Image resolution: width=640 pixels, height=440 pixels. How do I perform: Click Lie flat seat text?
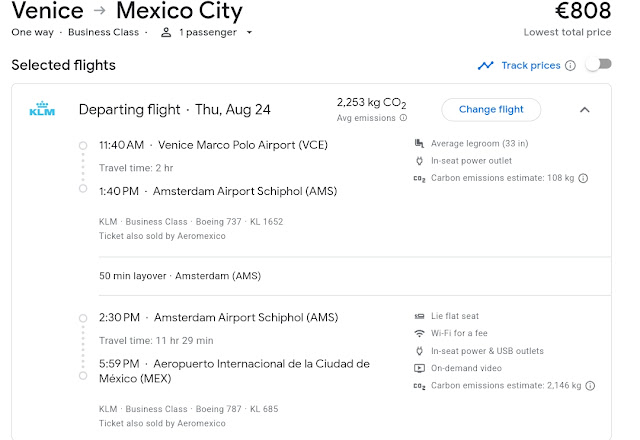pos(455,316)
